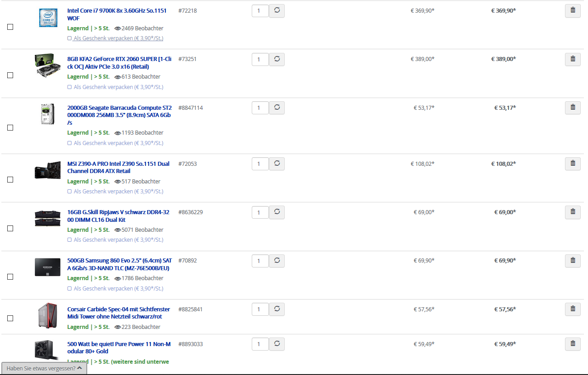
Task: Update quantity of Seagate Barracuda drive
Action: [277, 108]
